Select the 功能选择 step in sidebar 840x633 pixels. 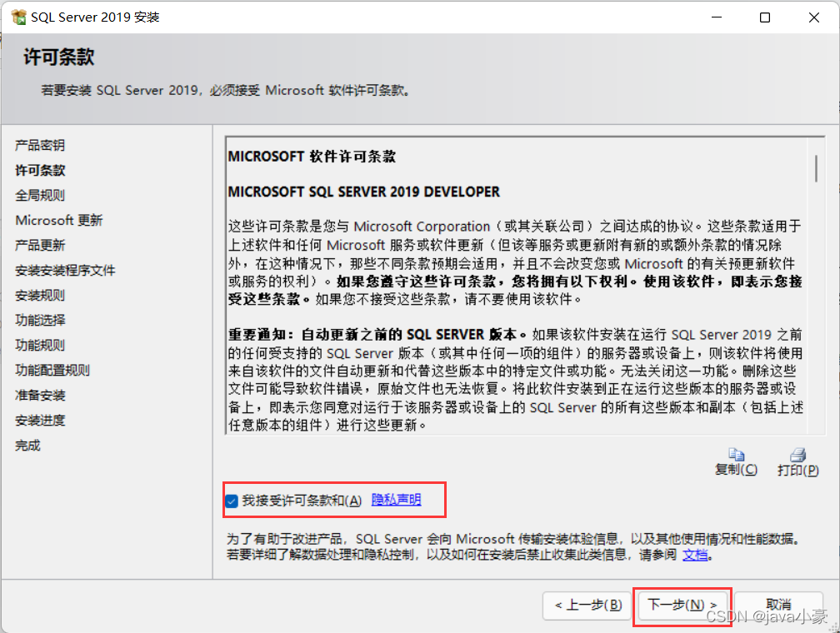(x=40, y=321)
